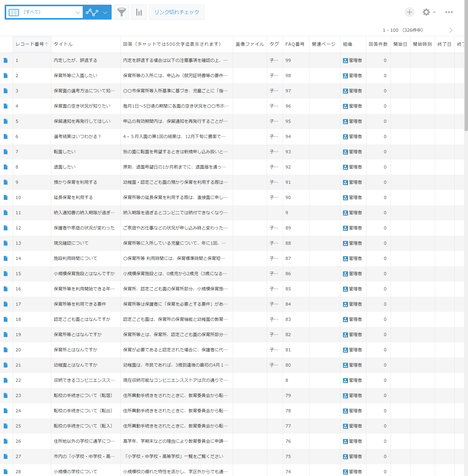
Task: Click 管理者 organization icon in row 1
Action: [345, 61]
